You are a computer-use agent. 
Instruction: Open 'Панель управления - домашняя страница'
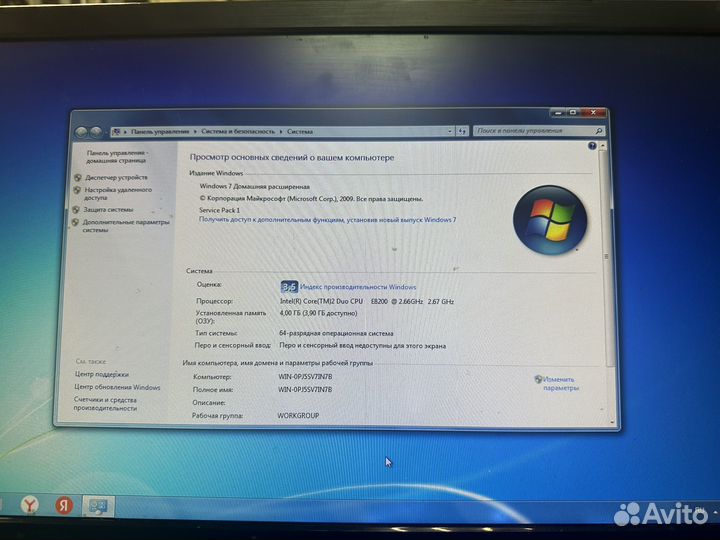(x=116, y=157)
